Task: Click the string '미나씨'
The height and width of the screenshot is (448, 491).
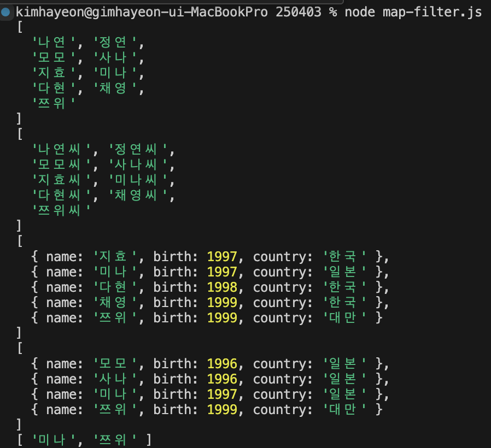Action: 138,180
